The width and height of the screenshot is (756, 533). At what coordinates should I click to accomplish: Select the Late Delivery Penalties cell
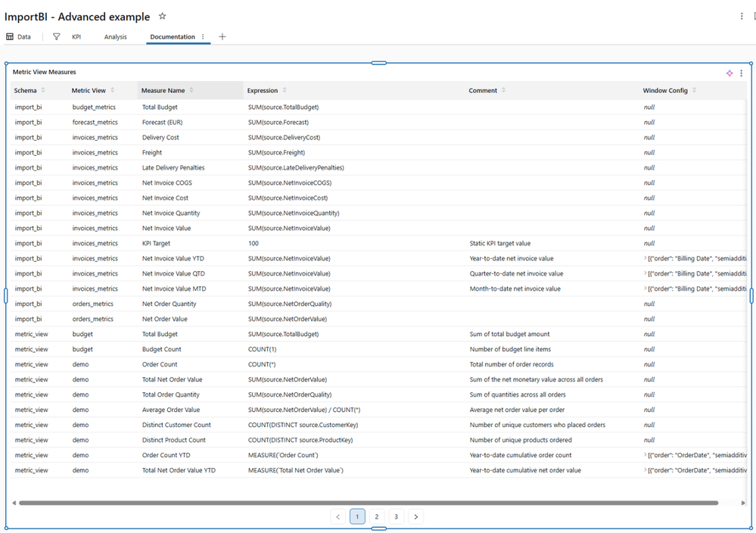[x=173, y=167]
